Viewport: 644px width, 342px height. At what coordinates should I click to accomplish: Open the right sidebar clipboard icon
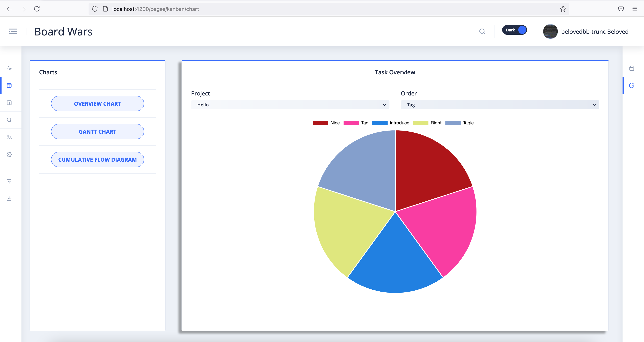[x=632, y=68]
